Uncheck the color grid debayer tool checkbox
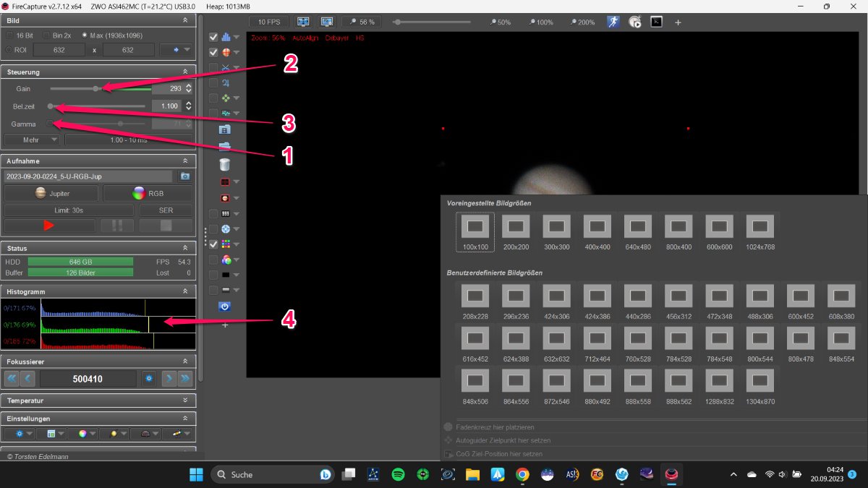 click(213, 244)
